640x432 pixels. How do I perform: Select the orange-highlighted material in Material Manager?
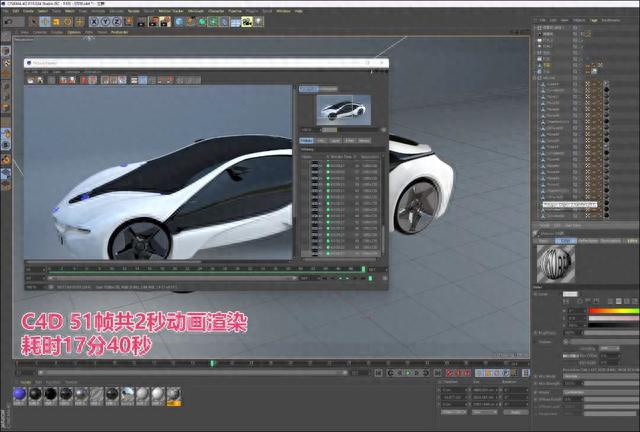pyautogui.click(x=173, y=396)
